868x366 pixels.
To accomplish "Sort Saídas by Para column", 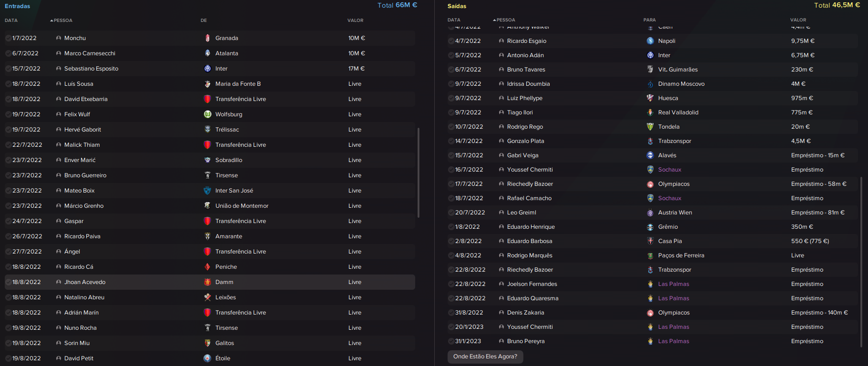I will (649, 20).
